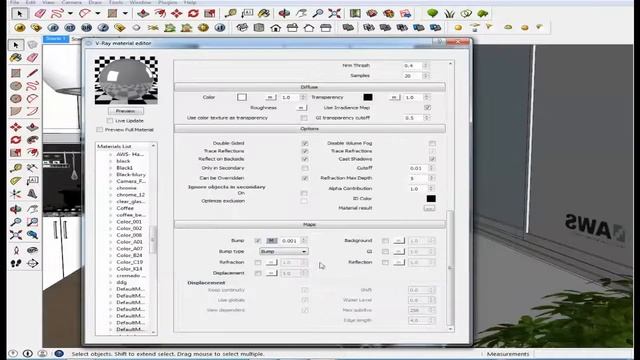Image resolution: width=640 pixels, height=360 pixels.
Task: Click the Bump map M button
Action: (x=271, y=241)
